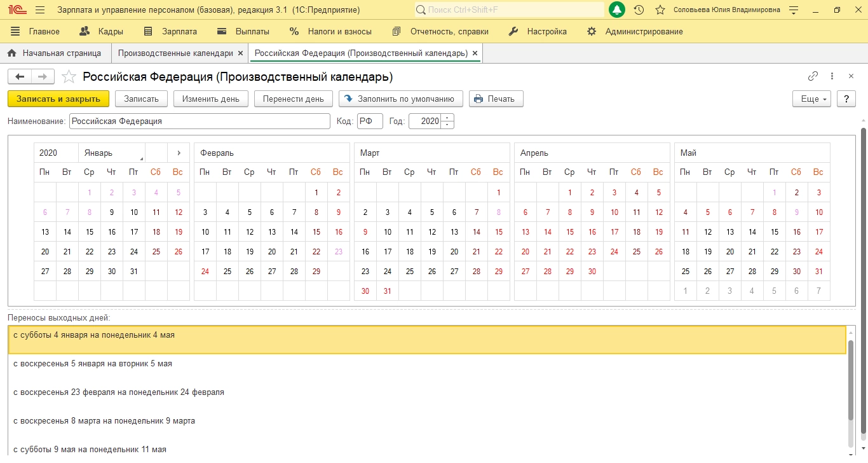The image size is (868, 463).
Task: Click the calendar next arrow beside Январь
Action: tap(179, 153)
